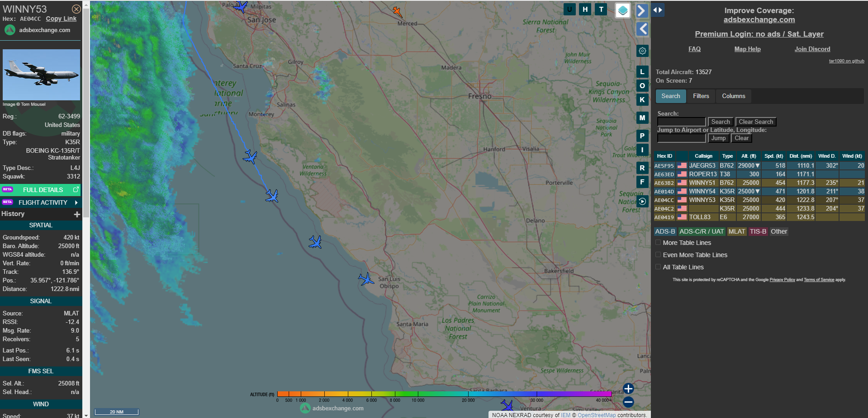
Task: Sort table by Callsign column header
Action: [703, 156]
